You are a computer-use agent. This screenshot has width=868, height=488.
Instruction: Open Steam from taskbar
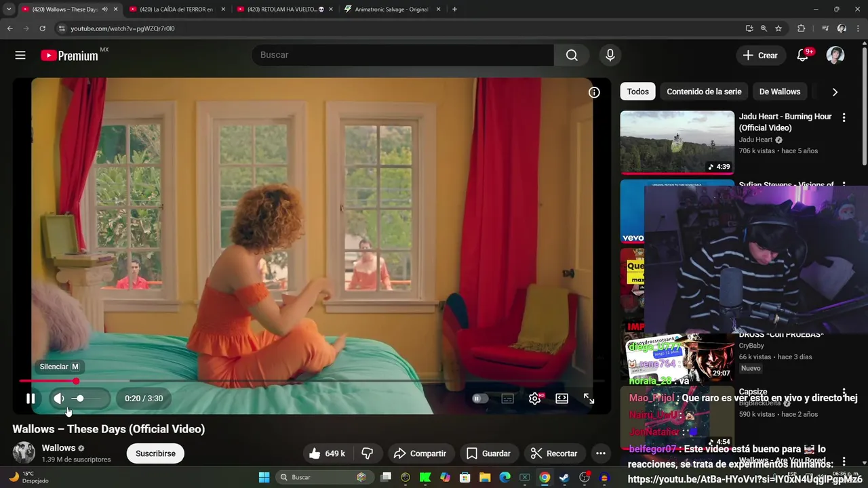click(564, 477)
